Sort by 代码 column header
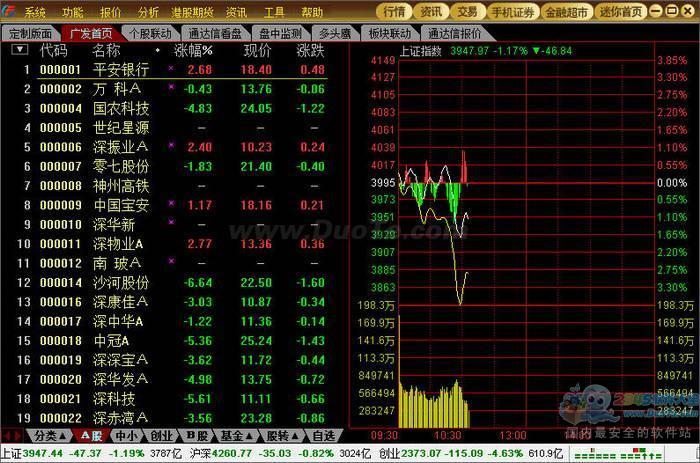 [54, 50]
